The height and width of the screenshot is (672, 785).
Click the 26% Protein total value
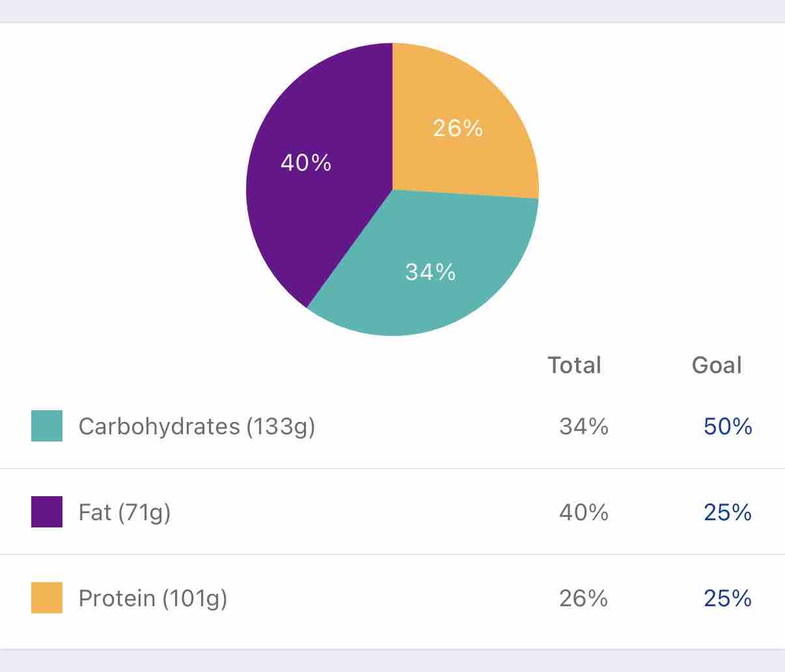tap(584, 598)
